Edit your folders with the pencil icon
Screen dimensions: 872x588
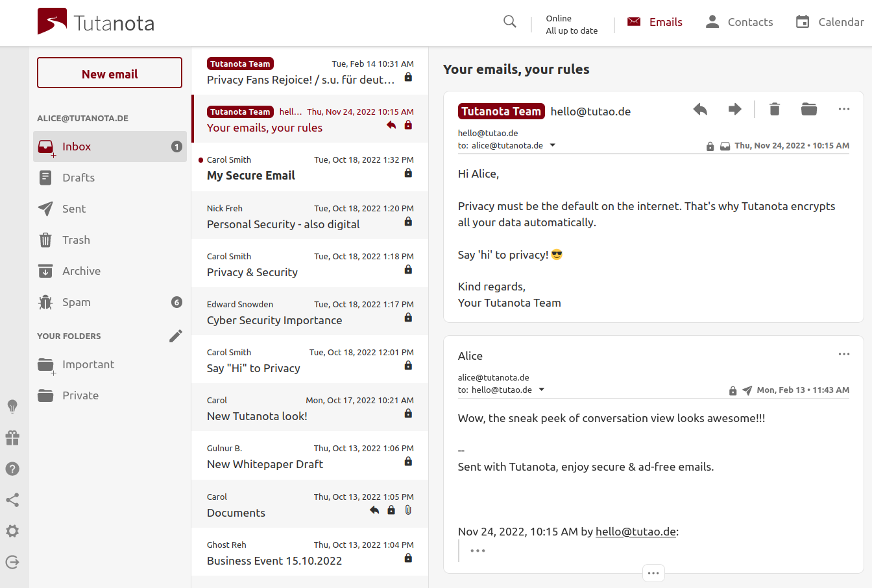(175, 336)
